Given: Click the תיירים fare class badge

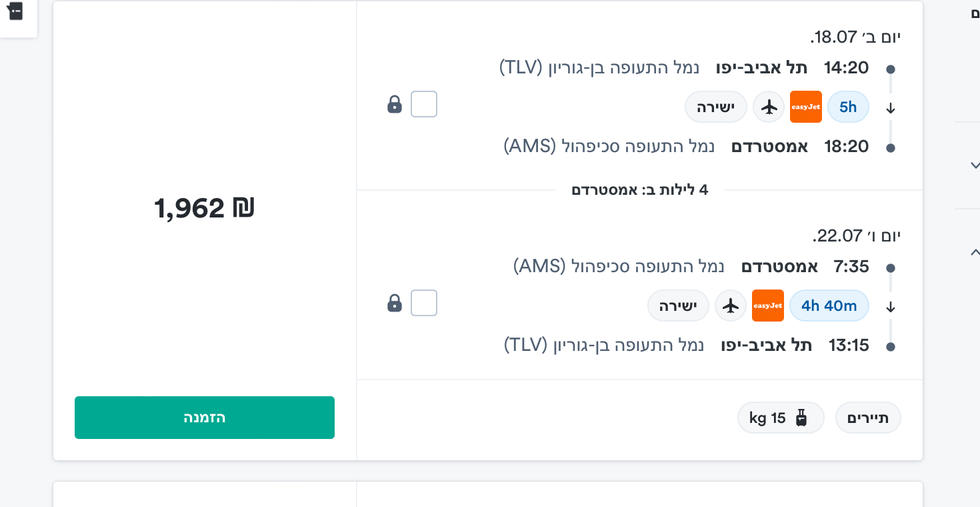Looking at the screenshot, I should pos(868,418).
